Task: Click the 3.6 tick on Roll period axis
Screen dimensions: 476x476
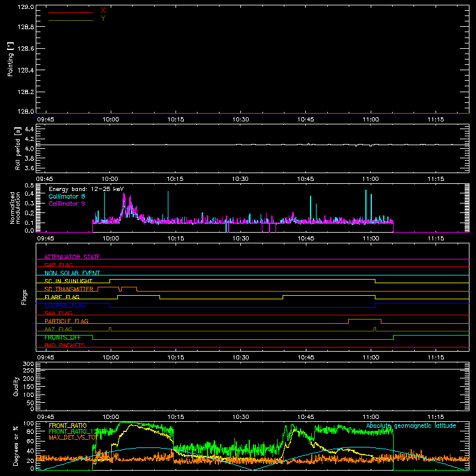Action: 29,168
